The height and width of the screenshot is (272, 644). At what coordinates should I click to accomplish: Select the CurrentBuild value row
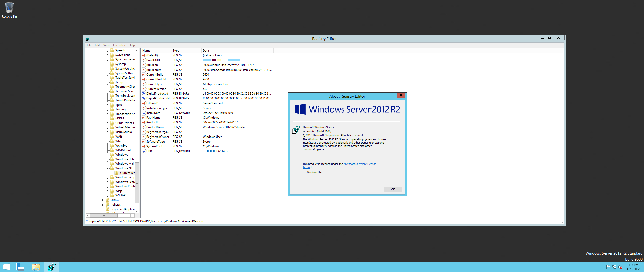click(x=207, y=74)
